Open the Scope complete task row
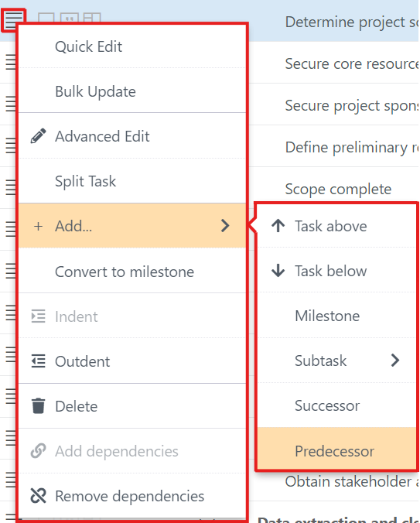Screen dimensions: 420x523 point(338,189)
